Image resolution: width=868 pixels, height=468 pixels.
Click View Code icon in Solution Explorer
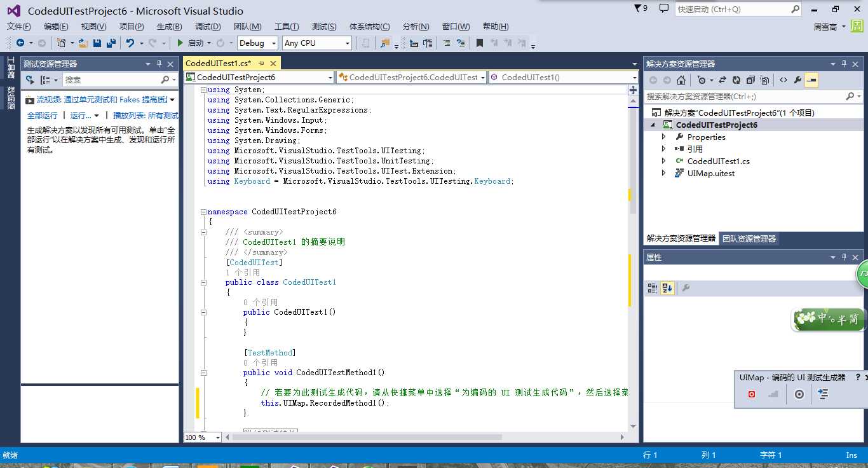783,80
